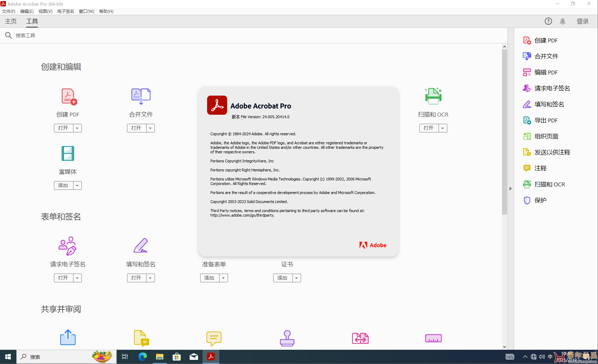Open the 富媒体 film icon

[68, 153]
